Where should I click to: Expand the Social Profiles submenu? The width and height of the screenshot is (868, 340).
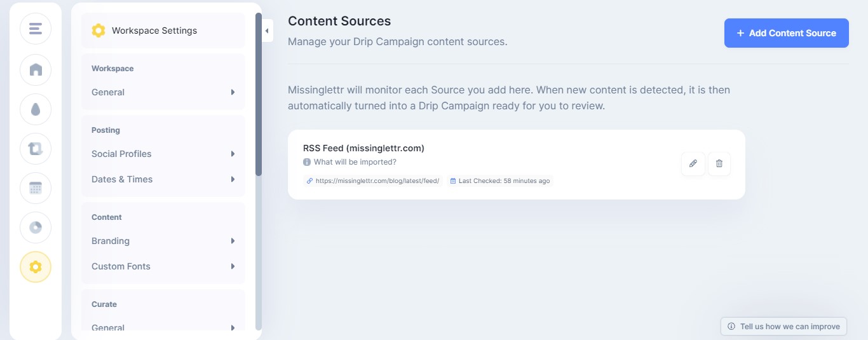coord(163,154)
